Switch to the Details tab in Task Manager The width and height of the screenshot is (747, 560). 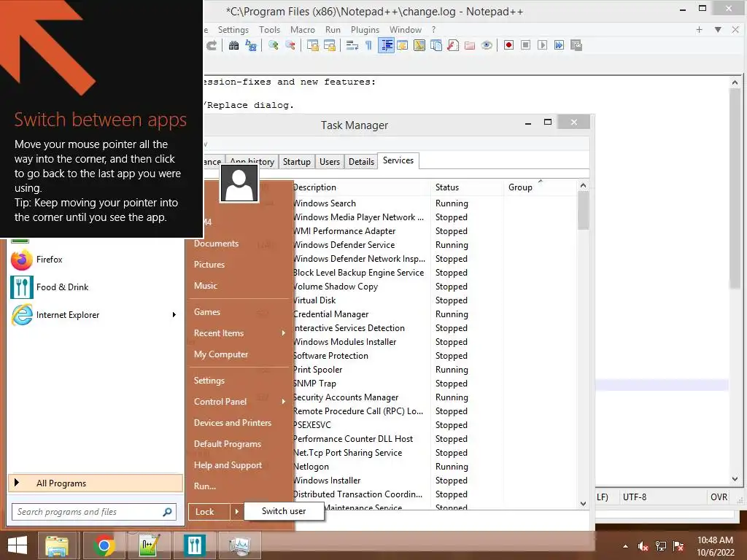click(x=362, y=162)
